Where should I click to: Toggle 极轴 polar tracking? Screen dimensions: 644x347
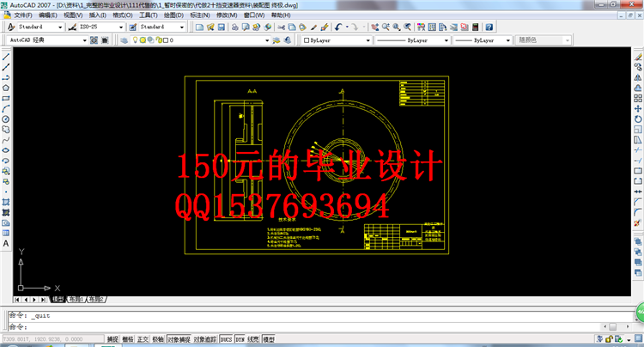click(158, 339)
